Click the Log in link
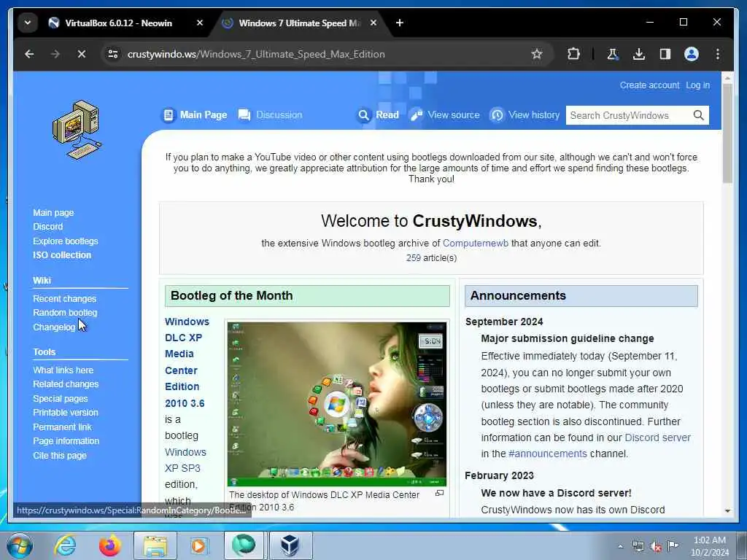 point(697,85)
